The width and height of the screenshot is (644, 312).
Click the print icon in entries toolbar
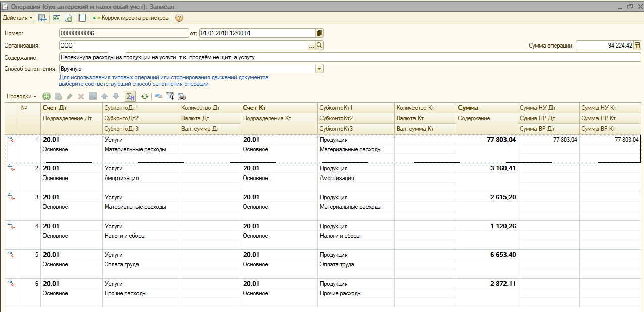[x=181, y=96]
